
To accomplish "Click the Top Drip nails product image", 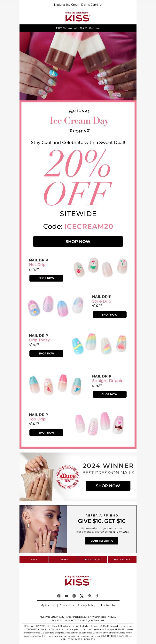I will [100, 423].
